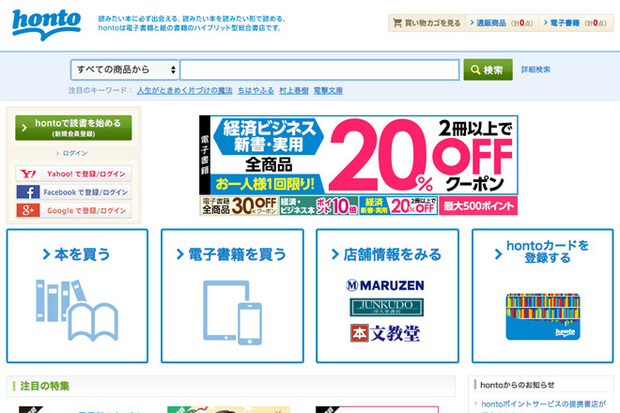Click the books icon under 本を買う
This screenshot has height=413, width=620.
point(77,310)
